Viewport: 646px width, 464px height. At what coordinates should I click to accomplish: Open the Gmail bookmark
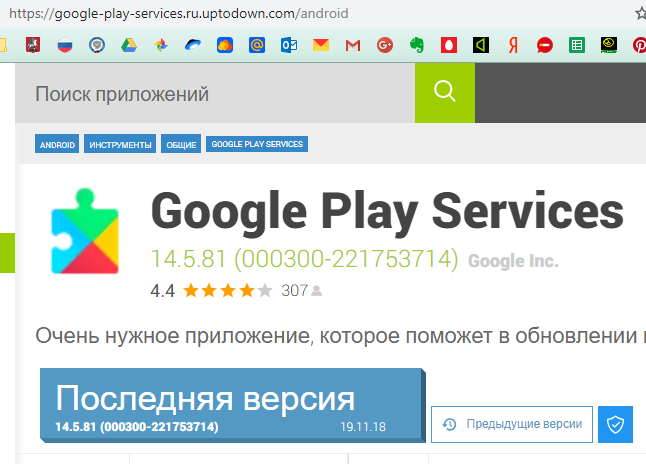pos(353,45)
